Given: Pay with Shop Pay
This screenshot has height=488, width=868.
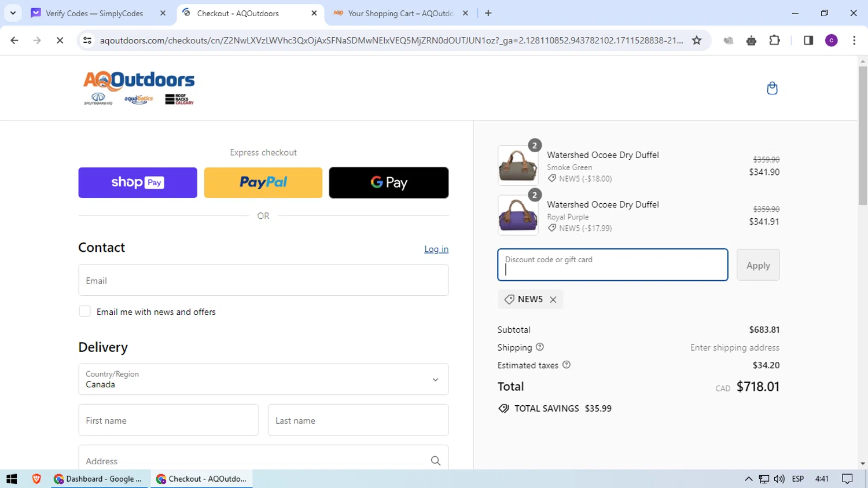Looking at the screenshot, I should click(138, 182).
